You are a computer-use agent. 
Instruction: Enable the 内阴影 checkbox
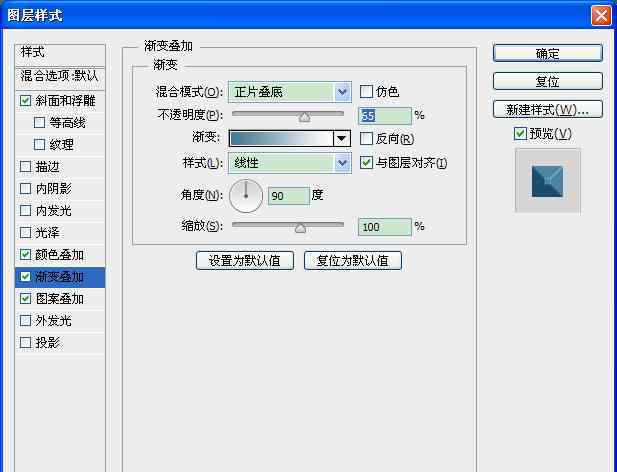click(25, 189)
